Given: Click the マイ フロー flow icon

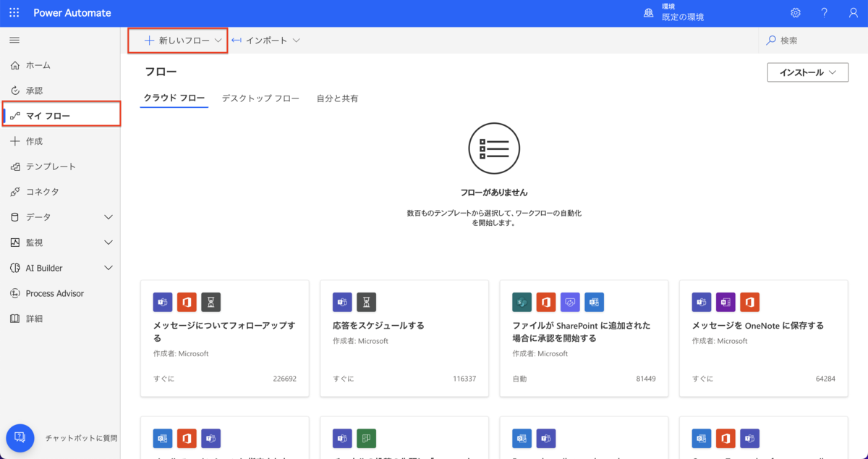Looking at the screenshot, I should (x=15, y=116).
